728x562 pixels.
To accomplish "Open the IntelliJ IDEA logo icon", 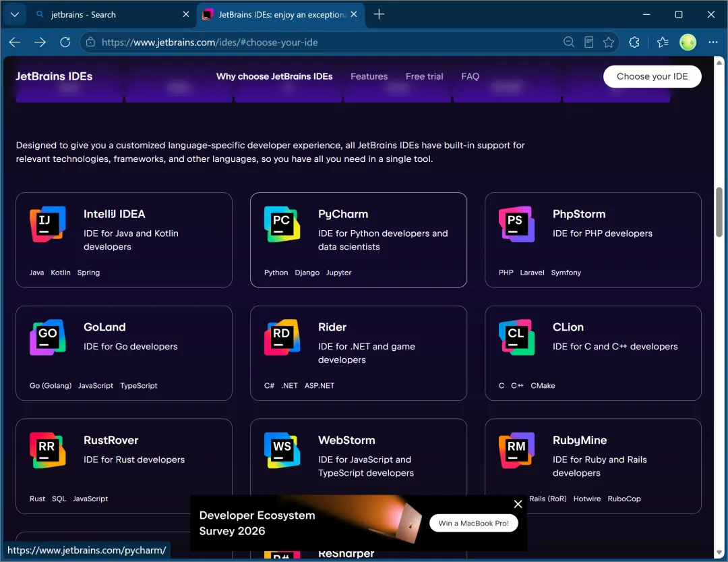I will tap(47, 224).
